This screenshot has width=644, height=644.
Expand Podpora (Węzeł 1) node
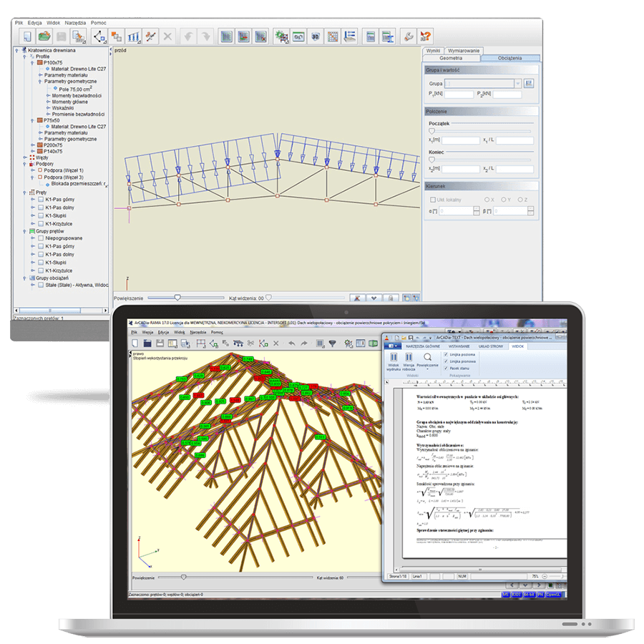click(x=32, y=170)
